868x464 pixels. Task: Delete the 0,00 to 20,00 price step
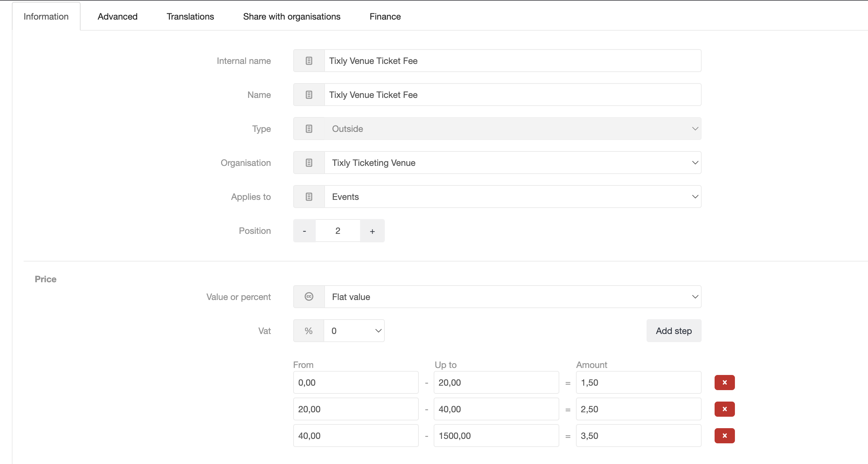pos(724,382)
